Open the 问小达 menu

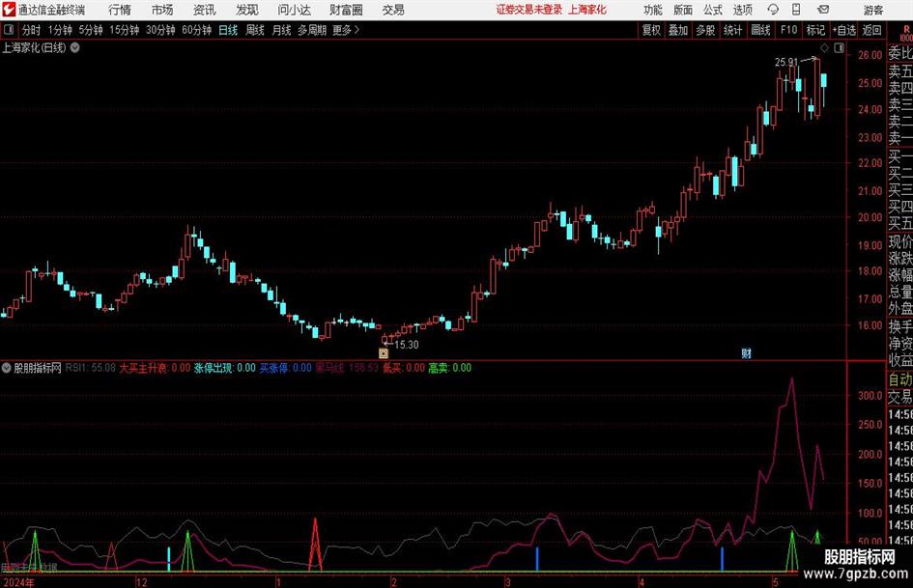click(x=294, y=10)
